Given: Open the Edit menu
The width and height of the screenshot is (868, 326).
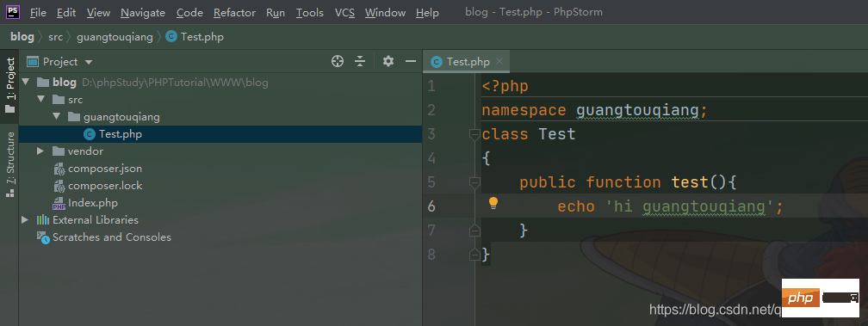Looking at the screenshot, I should (x=66, y=12).
